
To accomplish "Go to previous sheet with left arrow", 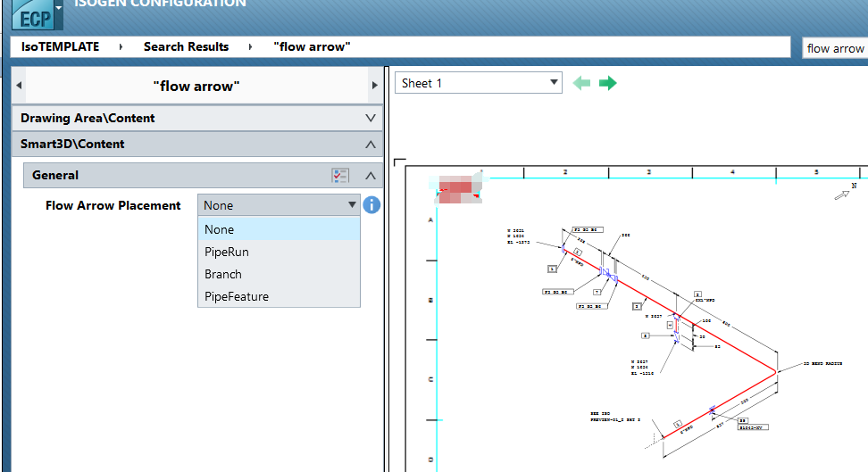I will point(581,84).
